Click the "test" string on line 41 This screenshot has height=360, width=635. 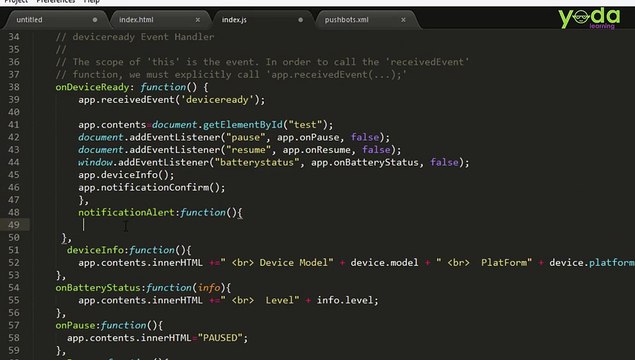pyautogui.click(x=305, y=125)
